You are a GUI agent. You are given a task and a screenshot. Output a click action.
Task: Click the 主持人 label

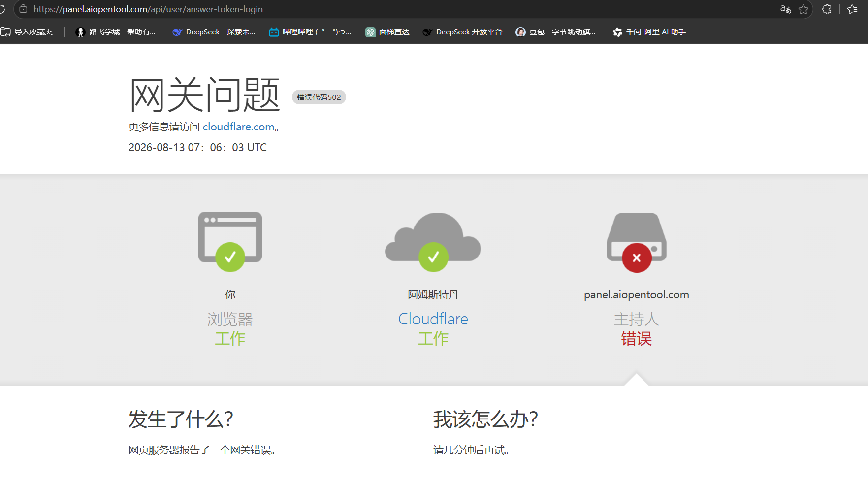(637, 320)
